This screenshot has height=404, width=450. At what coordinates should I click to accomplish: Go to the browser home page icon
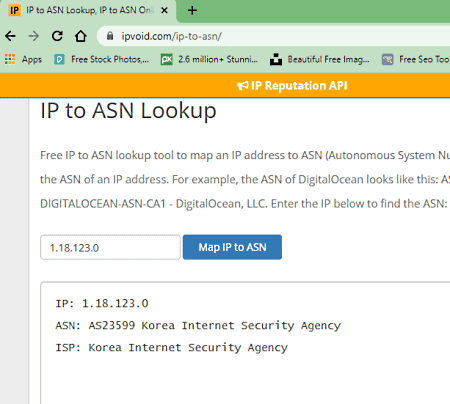[x=80, y=36]
